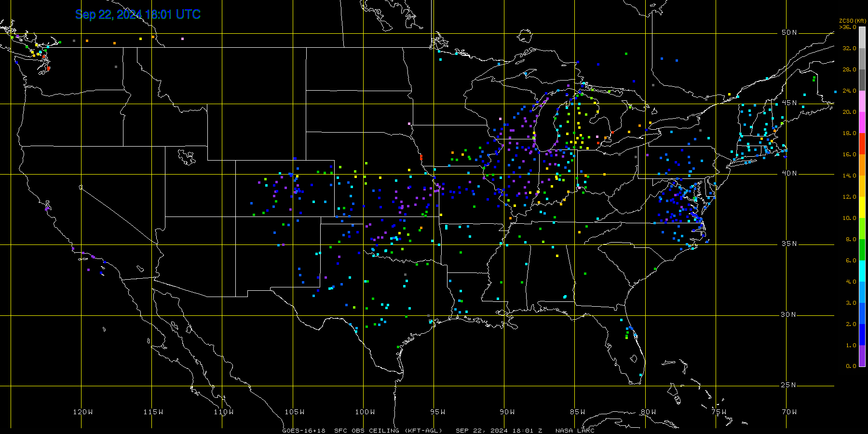Pick the orange swatch between 14.0 and 16.0
This screenshot has height=434, width=868.
click(862, 165)
